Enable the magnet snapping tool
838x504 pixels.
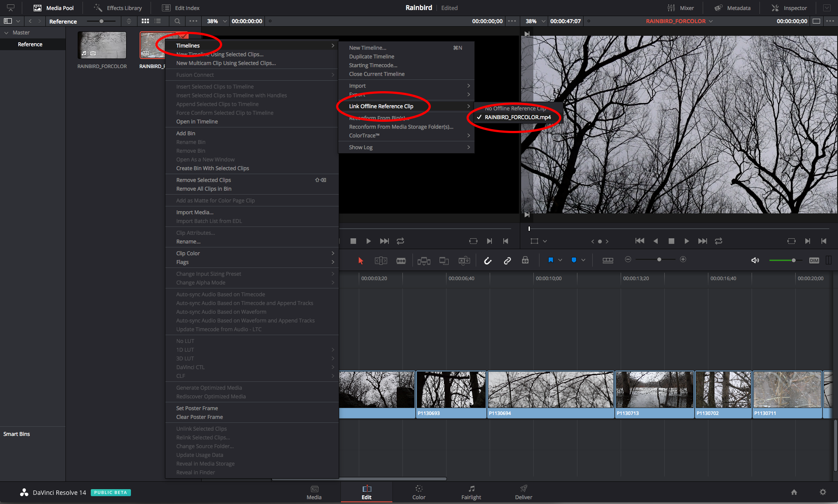click(488, 260)
